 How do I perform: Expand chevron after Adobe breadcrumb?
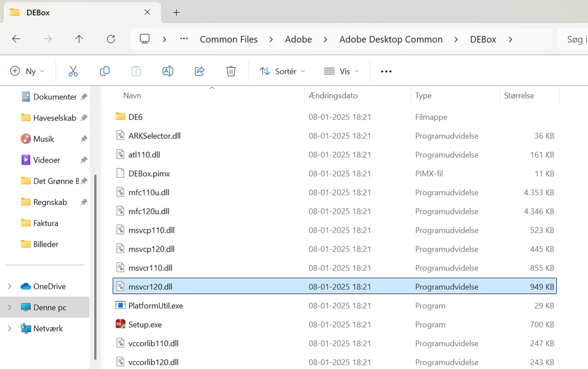point(326,39)
